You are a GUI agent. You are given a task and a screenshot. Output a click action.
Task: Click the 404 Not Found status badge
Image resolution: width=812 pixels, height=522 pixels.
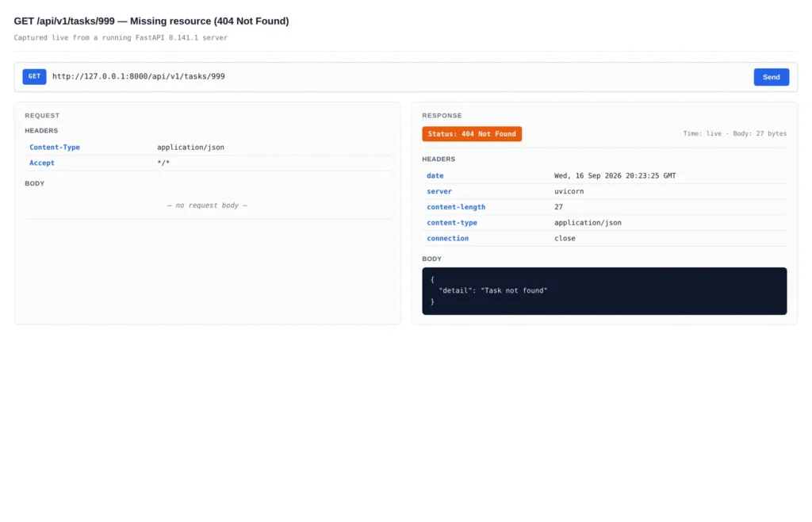(x=472, y=133)
